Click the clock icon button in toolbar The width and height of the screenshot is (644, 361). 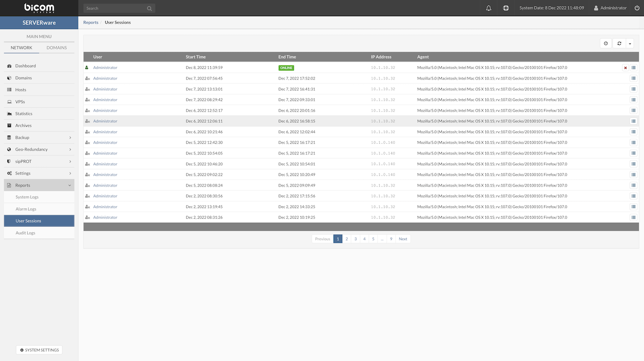pos(606,44)
